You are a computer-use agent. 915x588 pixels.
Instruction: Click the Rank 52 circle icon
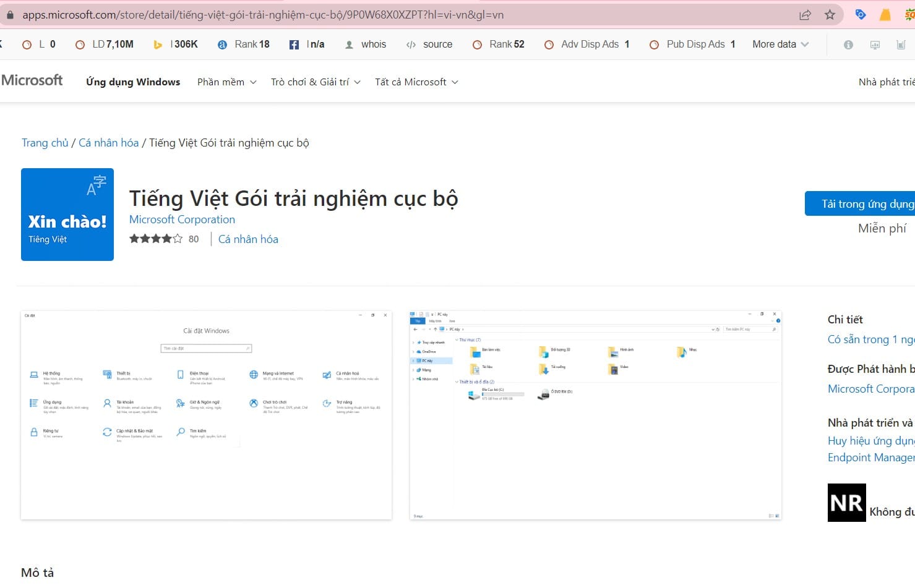click(477, 45)
